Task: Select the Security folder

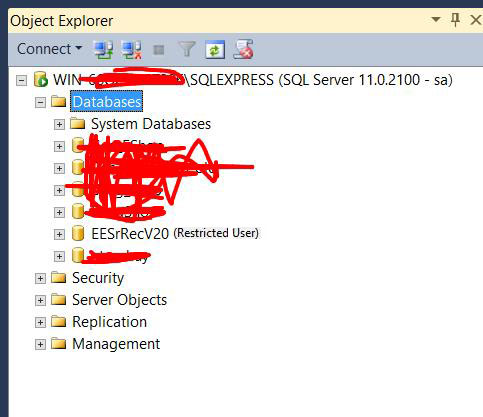Action: (x=98, y=278)
